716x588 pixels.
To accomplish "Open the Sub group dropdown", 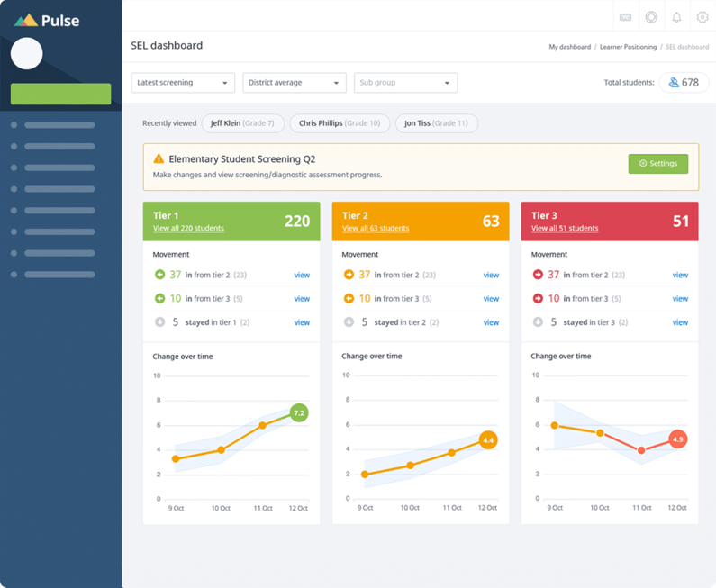I will click(x=406, y=83).
